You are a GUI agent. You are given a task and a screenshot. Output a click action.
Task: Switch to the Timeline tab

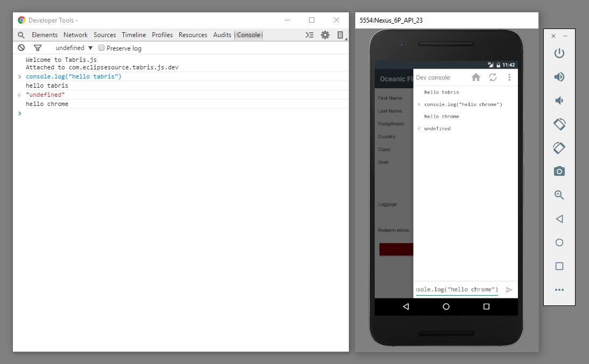coord(134,35)
